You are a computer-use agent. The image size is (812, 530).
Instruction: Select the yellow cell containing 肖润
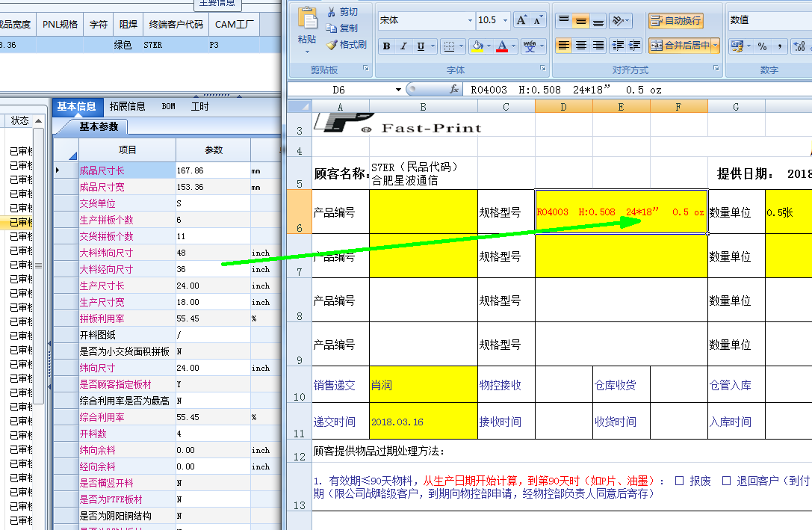click(x=423, y=384)
